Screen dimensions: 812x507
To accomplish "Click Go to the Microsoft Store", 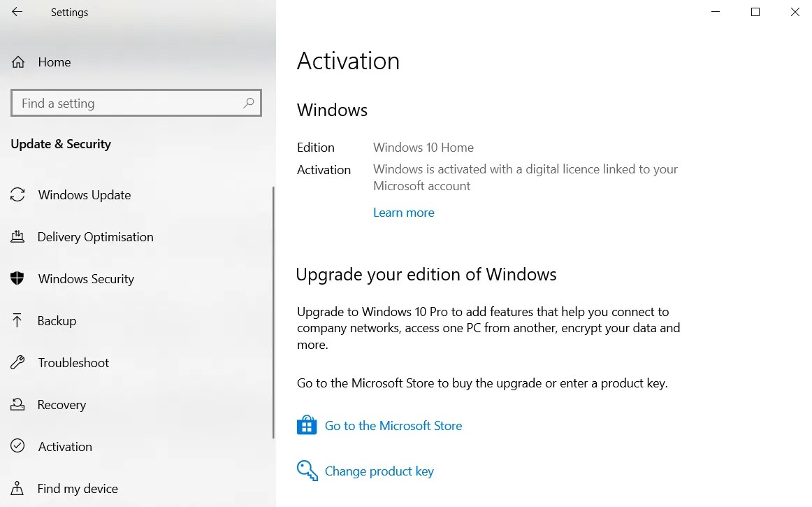I will pos(393,425).
